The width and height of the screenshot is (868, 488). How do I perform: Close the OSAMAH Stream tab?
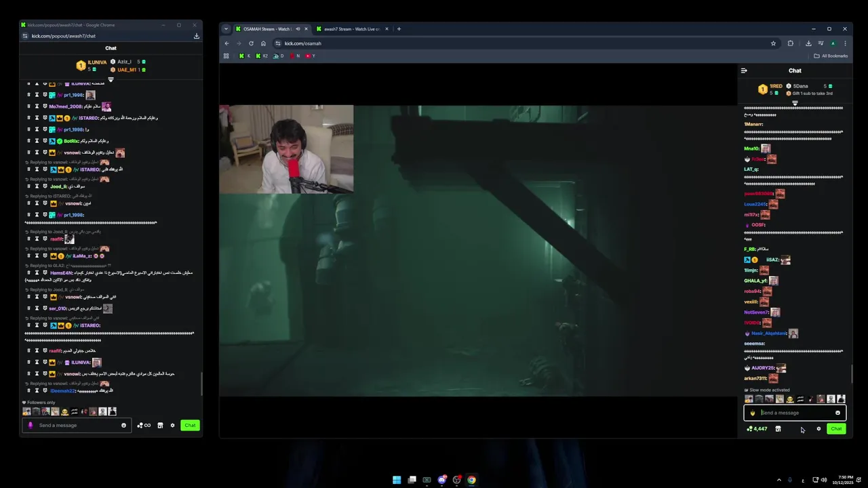click(306, 29)
